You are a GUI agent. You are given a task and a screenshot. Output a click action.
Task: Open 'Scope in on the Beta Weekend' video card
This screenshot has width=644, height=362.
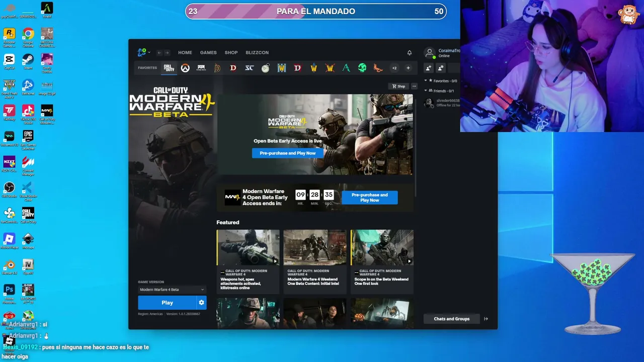point(382,261)
